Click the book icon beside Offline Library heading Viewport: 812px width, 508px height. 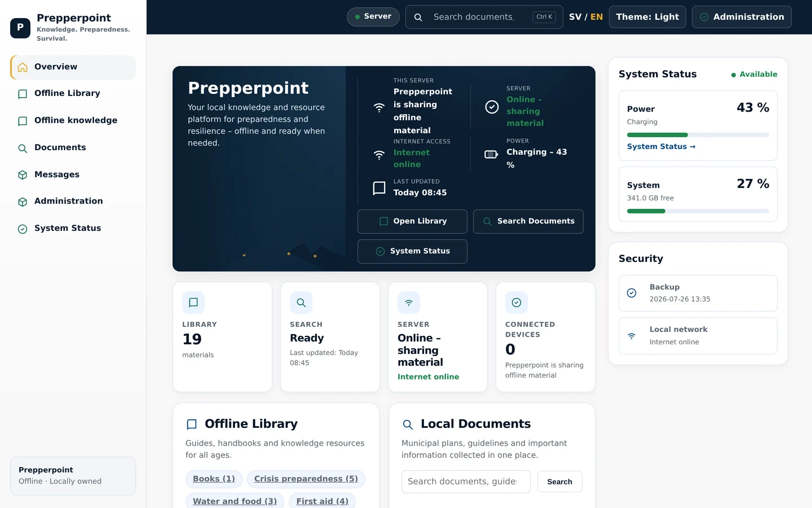point(192,424)
